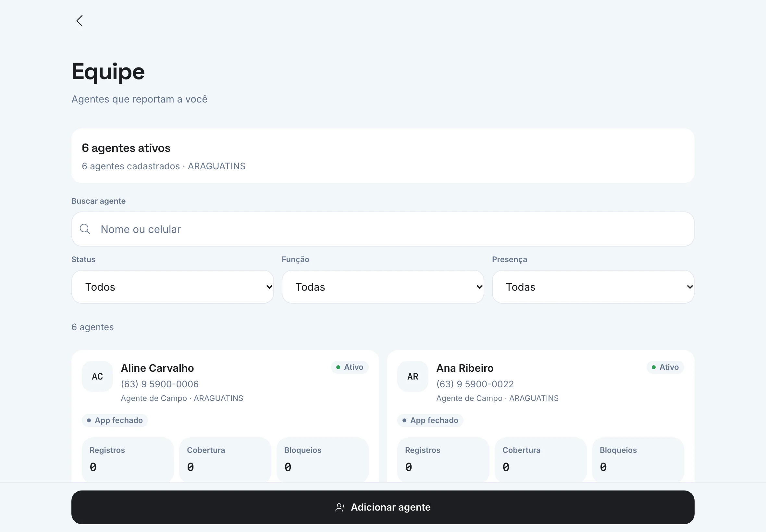Open the AR avatar of Ana Ribeiro
This screenshot has height=532, width=766.
pos(413,376)
